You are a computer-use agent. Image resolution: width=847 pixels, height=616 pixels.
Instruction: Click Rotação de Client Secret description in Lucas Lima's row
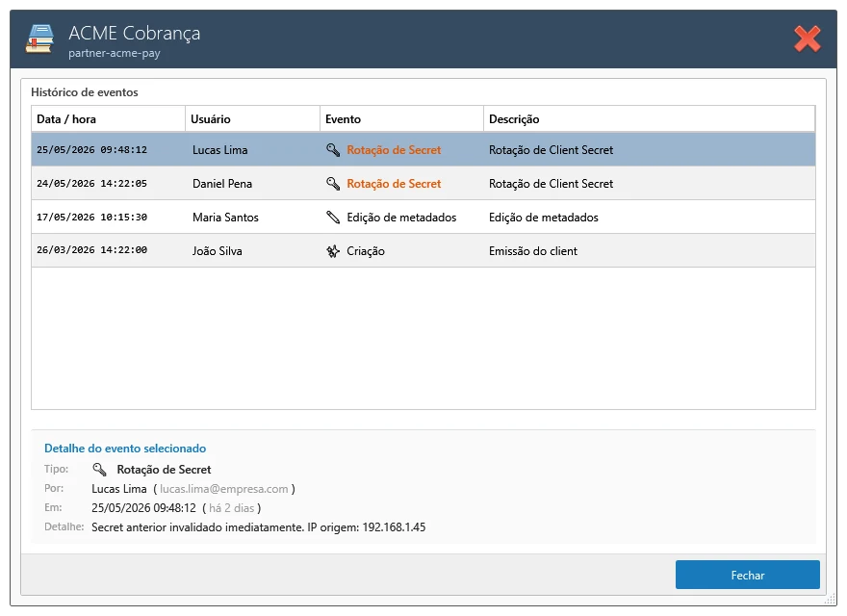pyautogui.click(x=551, y=150)
